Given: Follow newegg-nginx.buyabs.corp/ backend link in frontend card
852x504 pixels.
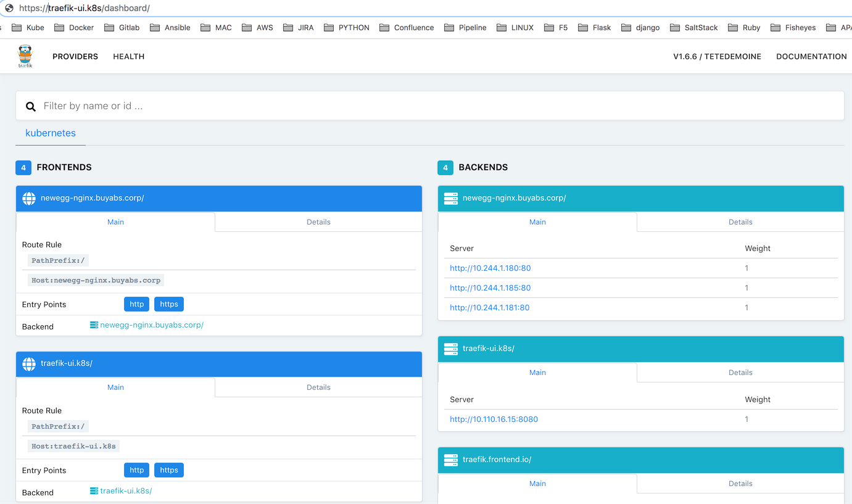Looking at the screenshot, I should 147,325.
